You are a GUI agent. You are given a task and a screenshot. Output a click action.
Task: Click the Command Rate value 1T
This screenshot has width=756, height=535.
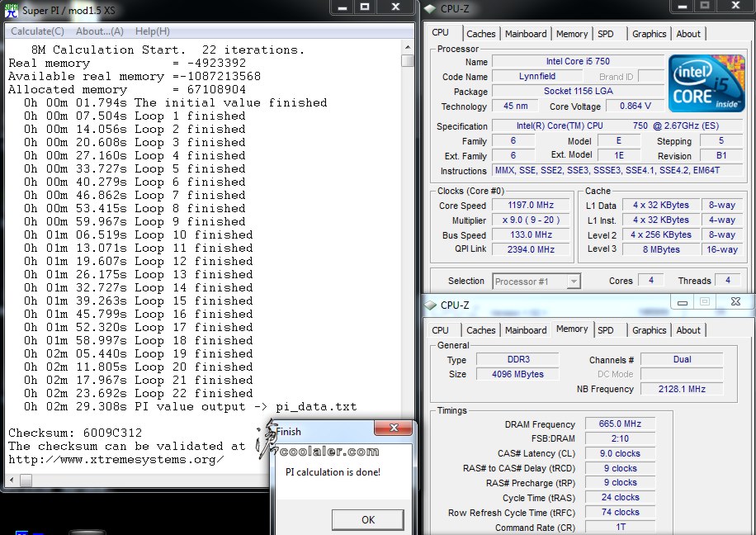tap(620, 527)
